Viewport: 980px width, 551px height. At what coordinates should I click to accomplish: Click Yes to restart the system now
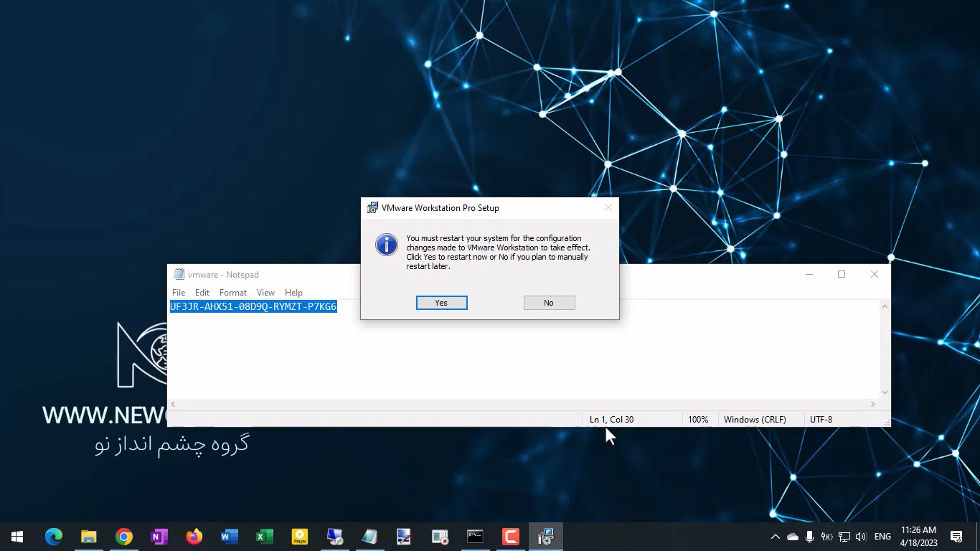(441, 303)
